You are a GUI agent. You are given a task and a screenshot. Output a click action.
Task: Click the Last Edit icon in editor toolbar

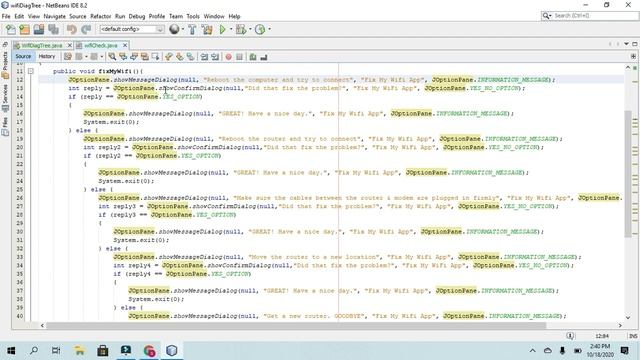68,57
